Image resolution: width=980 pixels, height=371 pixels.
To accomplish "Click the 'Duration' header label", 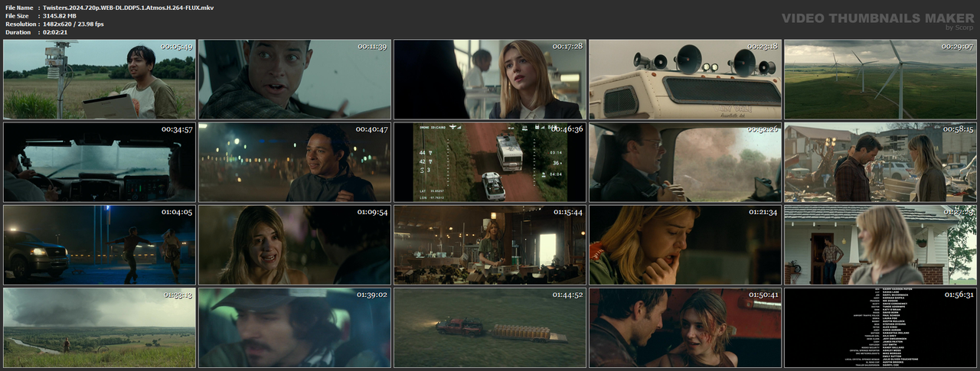I will tap(18, 32).
